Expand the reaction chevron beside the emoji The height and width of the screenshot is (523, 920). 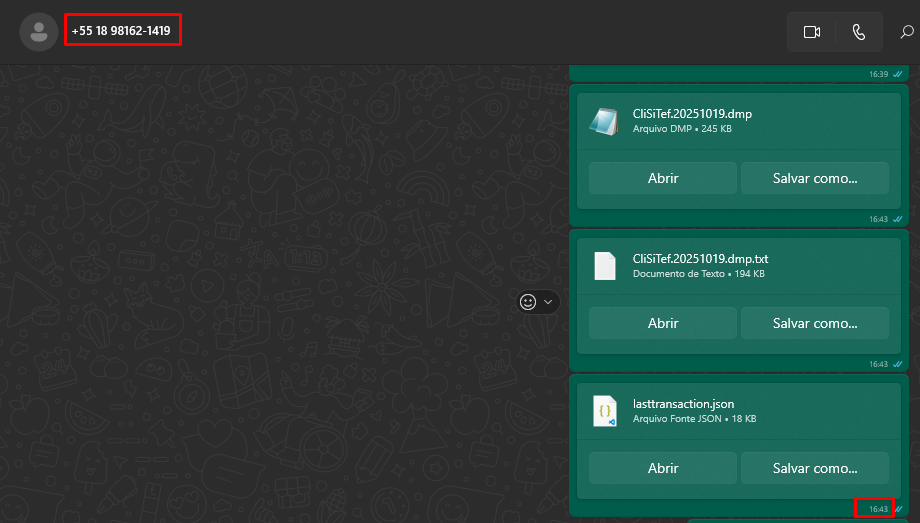(548, 302)
